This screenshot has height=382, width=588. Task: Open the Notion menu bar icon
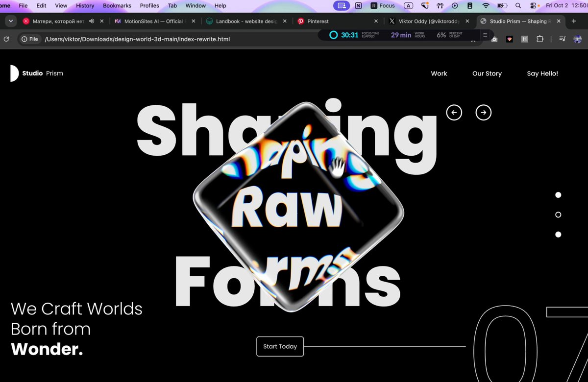tap(358, 5)
